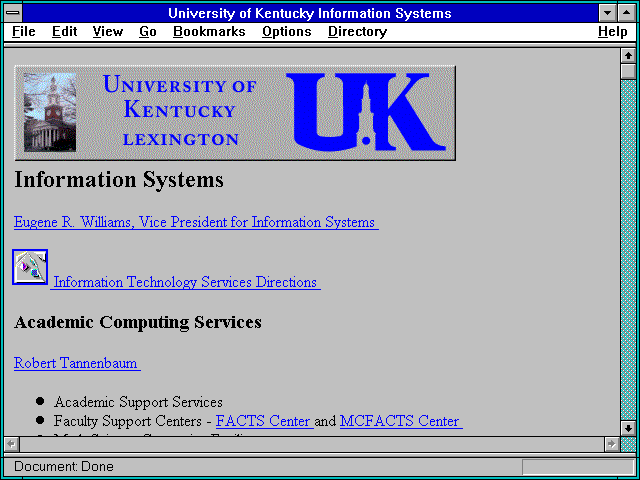Image resolution: width=640 pixels, height=480 pixels.
Task: Open the View menu
Action: [107, 32]
